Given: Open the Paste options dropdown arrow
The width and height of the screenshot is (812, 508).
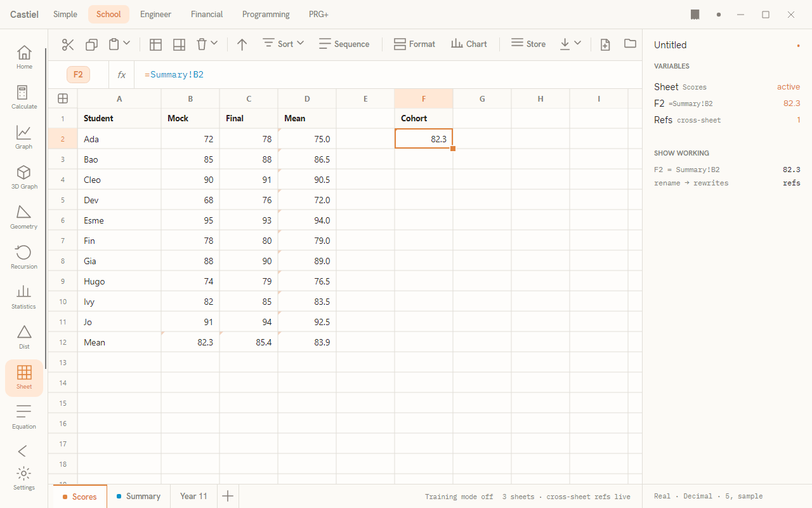Looking at the screenshot, I should (127, 43).
